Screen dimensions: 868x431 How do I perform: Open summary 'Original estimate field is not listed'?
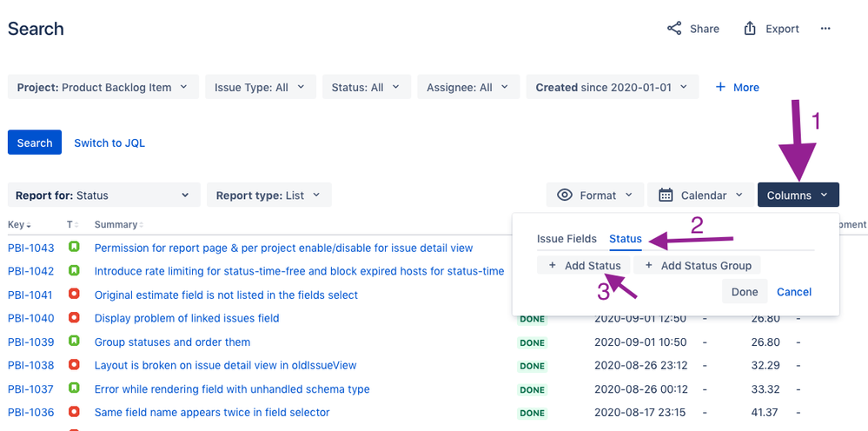pos(226,295)
